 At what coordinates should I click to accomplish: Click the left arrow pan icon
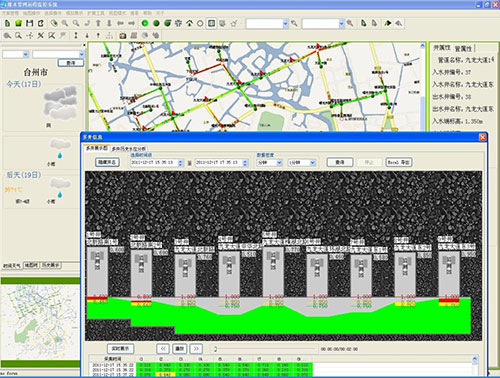120,23
